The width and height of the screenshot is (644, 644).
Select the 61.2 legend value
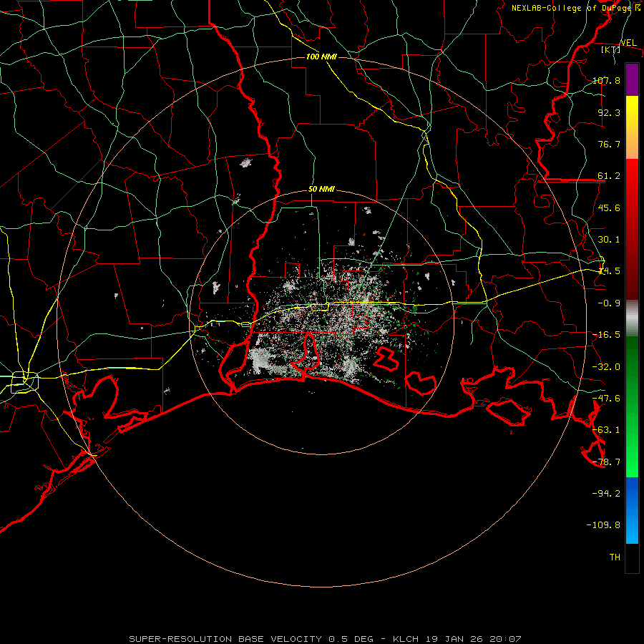pos(609,176)
